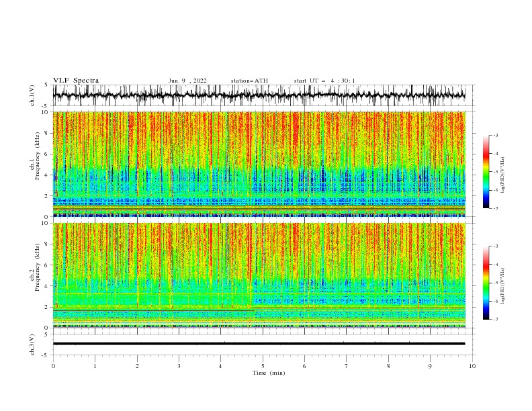Click the "10" kHz tick on ch.2 frequency axis
532x411 pixels.
point(46,223)
